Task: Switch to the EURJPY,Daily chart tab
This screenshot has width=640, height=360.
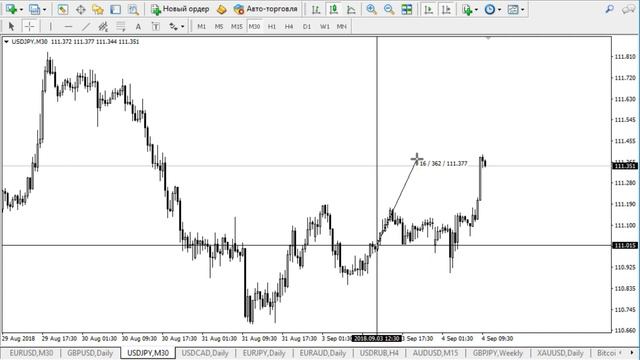Action: [x=264, y=353]
